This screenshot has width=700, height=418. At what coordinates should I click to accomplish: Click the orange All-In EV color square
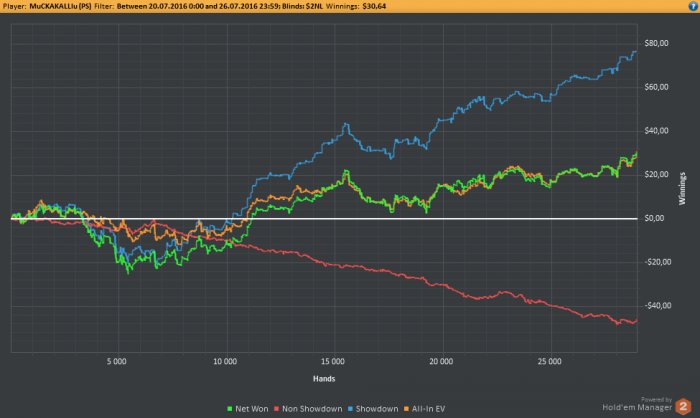(x=406, y=409)
